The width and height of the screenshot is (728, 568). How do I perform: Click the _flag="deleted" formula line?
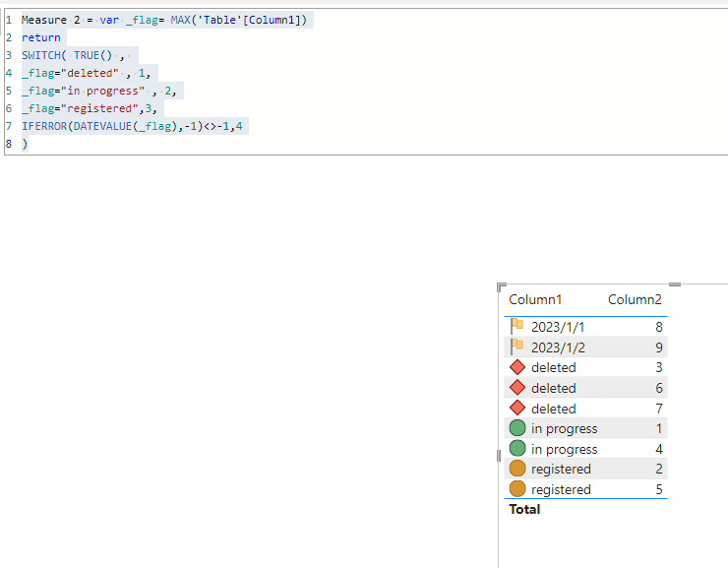click(86, 73)
